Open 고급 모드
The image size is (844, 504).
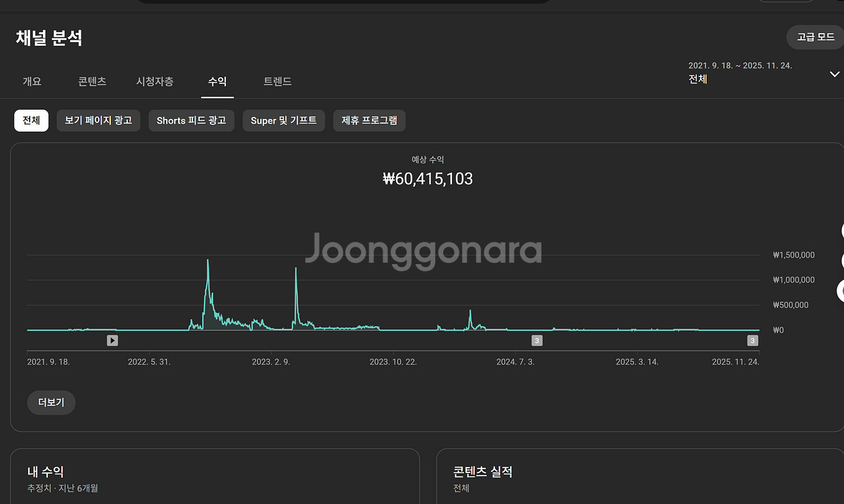pos(815,37)
